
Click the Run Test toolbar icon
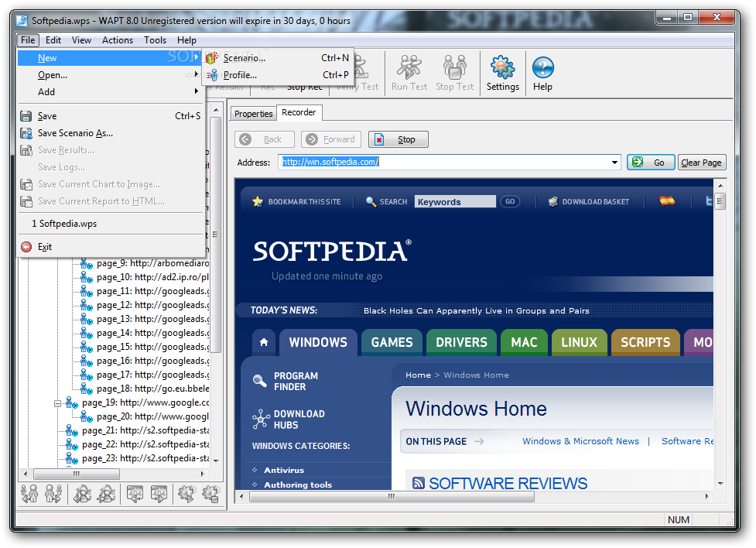click(409, 67)
